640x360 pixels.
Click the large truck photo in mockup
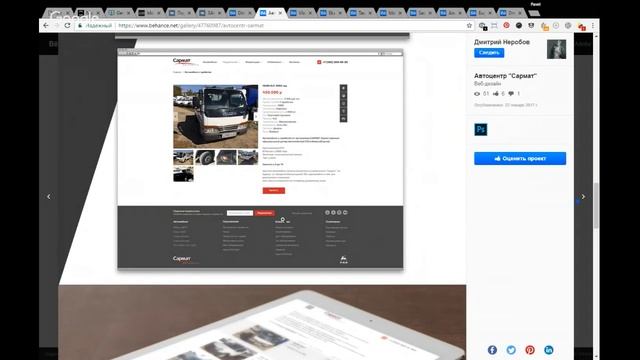tap(216, 116)
